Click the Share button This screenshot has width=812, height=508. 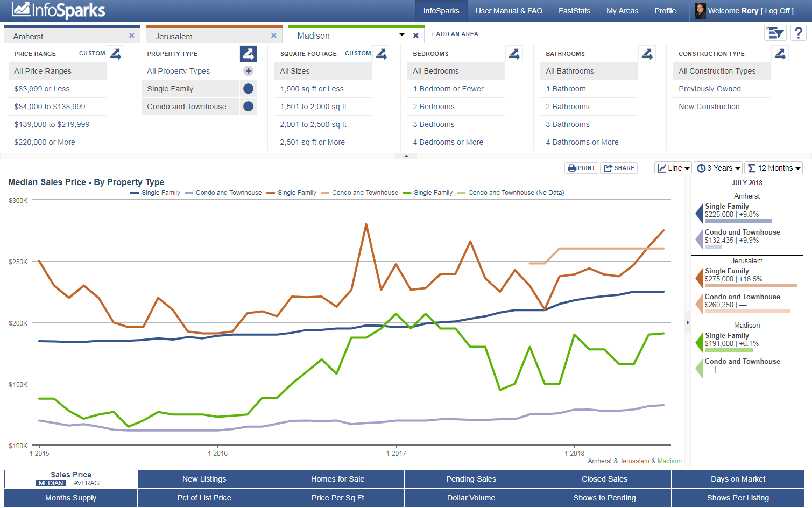[619, 168]
